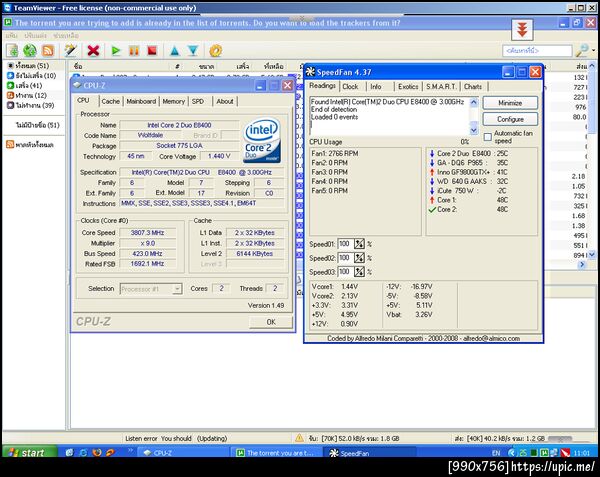This screenshot has width=600, height=477.
Task: Select all torrents category (51)
Action: pyautogui.click(x=33, y=65)
